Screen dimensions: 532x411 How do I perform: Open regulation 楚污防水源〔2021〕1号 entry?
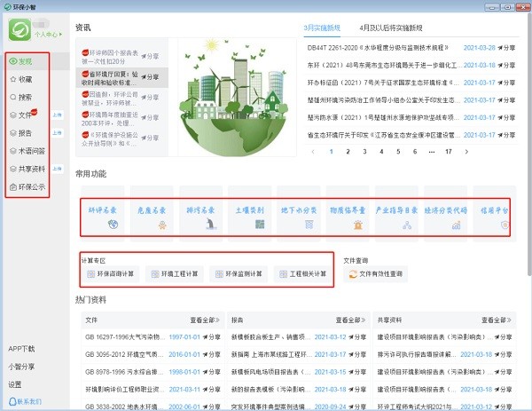[x=383, y=117]
